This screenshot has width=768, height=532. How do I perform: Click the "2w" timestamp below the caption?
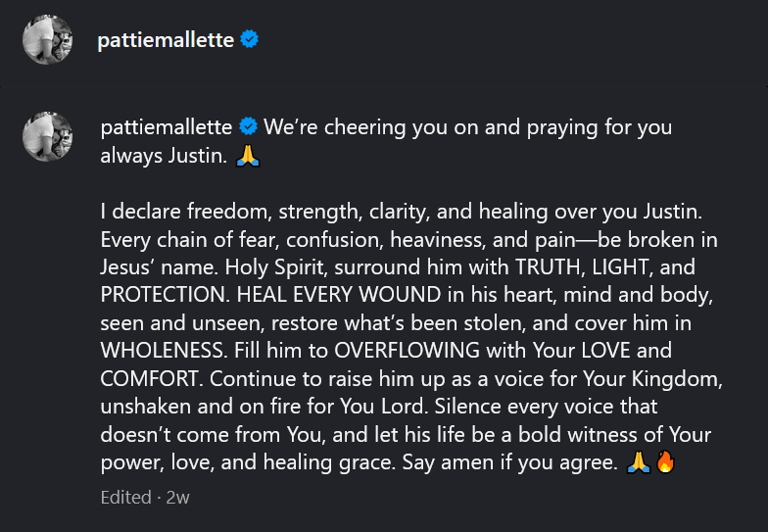point(177,498)
